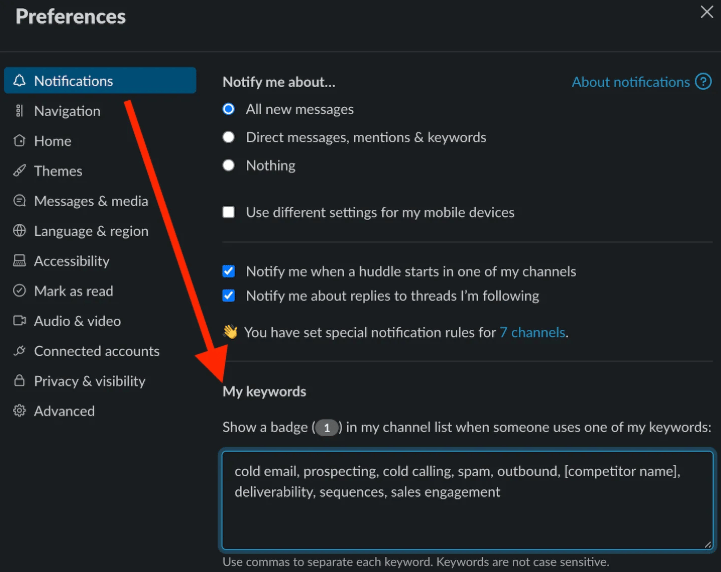Click the Privacy & visibility lock icon
The width and height of the screenshot is (721, 572).
pyautogui.click(x=19, y=381)
